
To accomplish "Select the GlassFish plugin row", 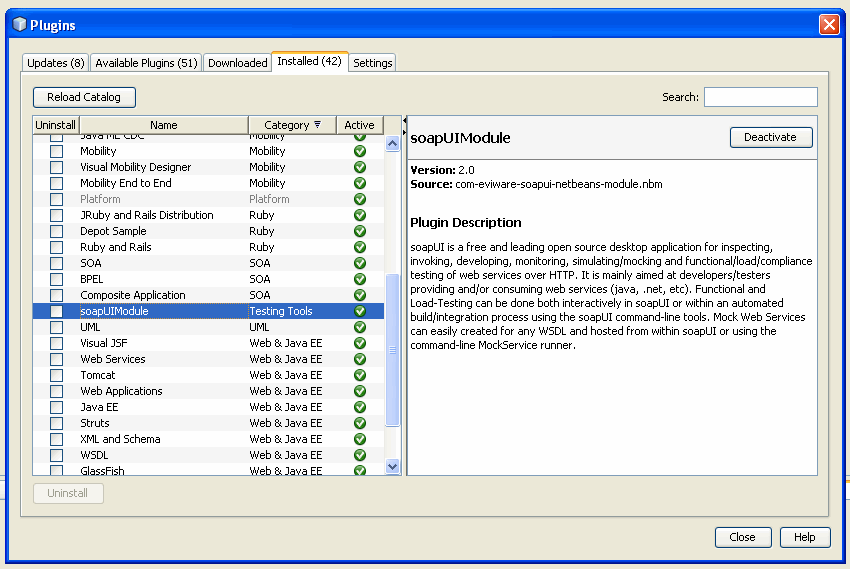I will coord(208,470).
